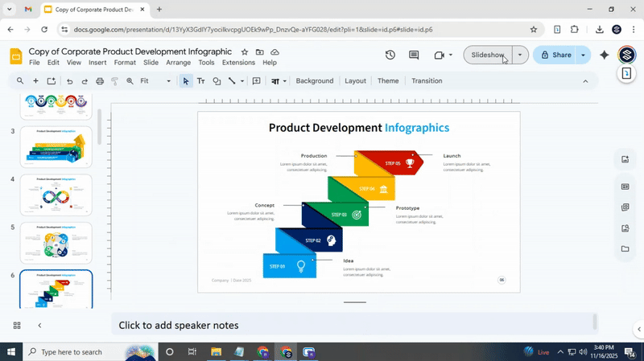Open the Arrange menu
Screen dimensions: 644x361
tap(178, 63)
